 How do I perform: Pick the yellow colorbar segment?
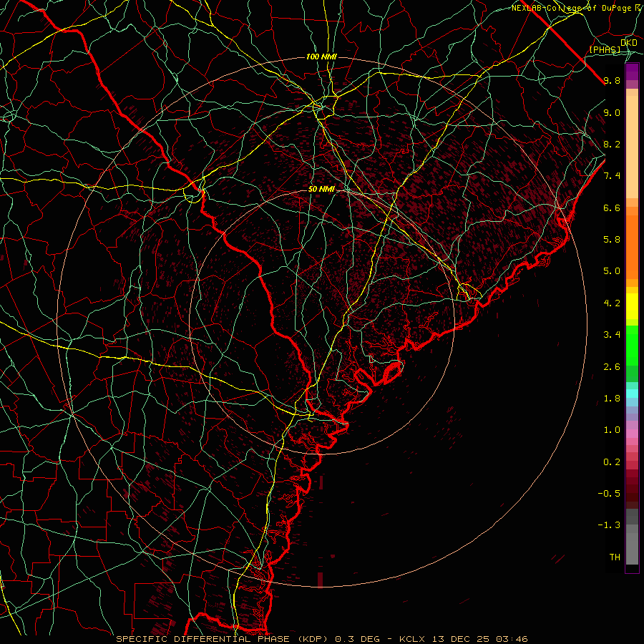pos(632,306)
